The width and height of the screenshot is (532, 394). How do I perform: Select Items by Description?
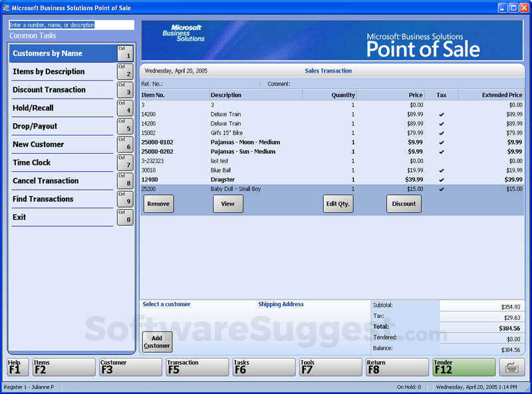62,71
